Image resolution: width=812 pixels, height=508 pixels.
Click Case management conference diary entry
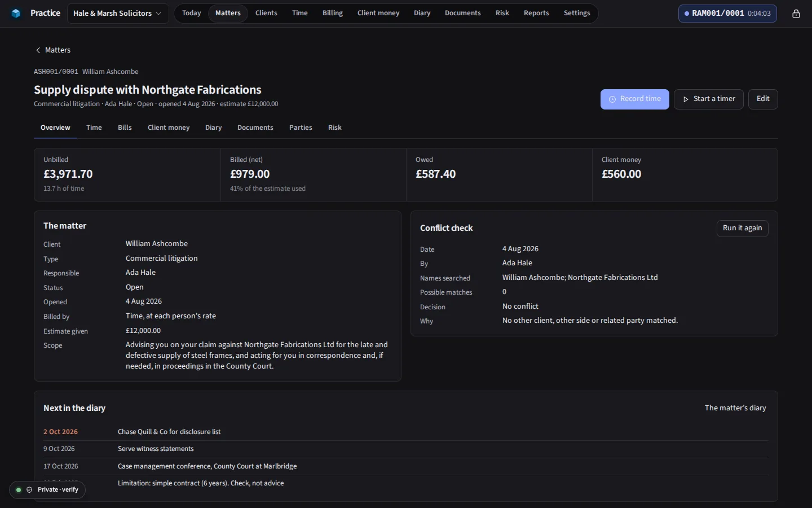click(x=207, y=466)
